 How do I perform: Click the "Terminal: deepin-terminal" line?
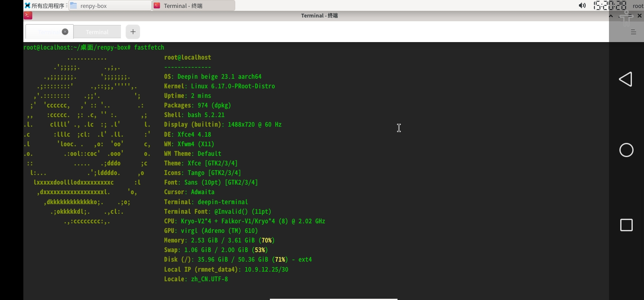click(206, 202)
